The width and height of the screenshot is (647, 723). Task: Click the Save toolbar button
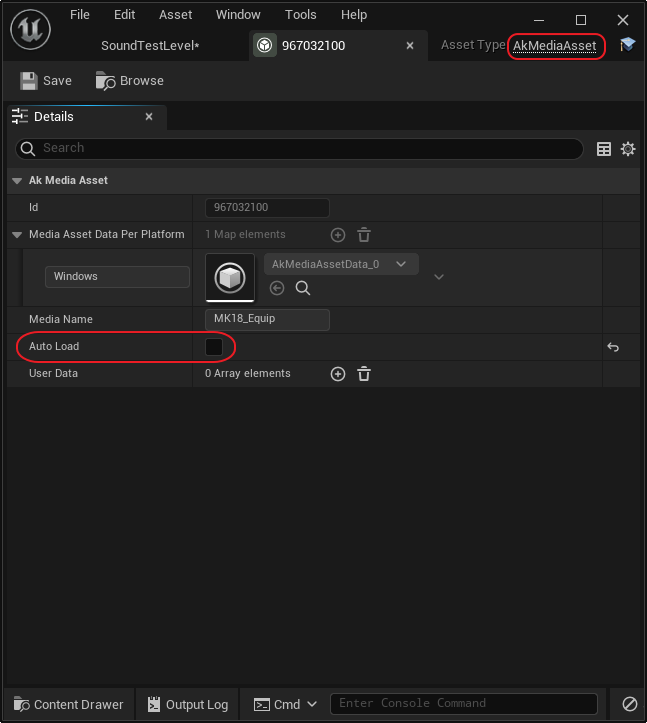pyautogui.click(x=46, y=81)
